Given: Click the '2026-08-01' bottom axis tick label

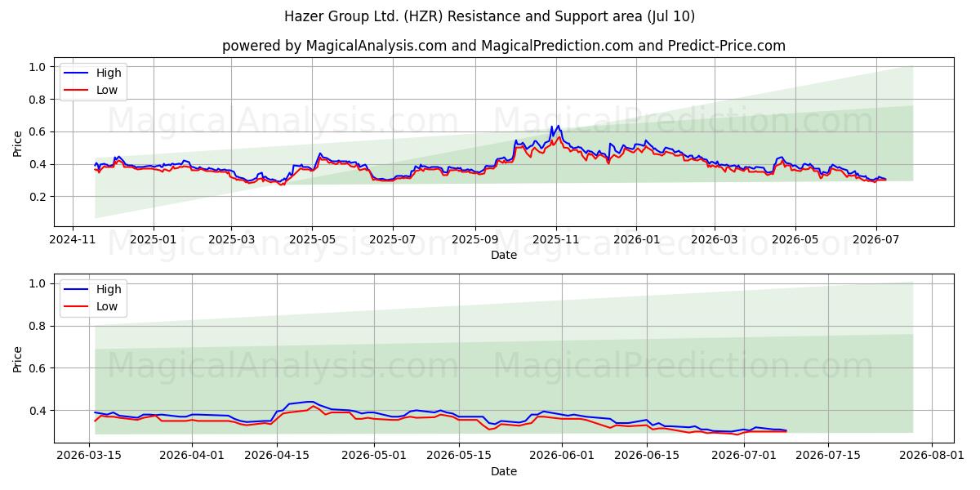Looking at the screenshot, I should [930, 456].
